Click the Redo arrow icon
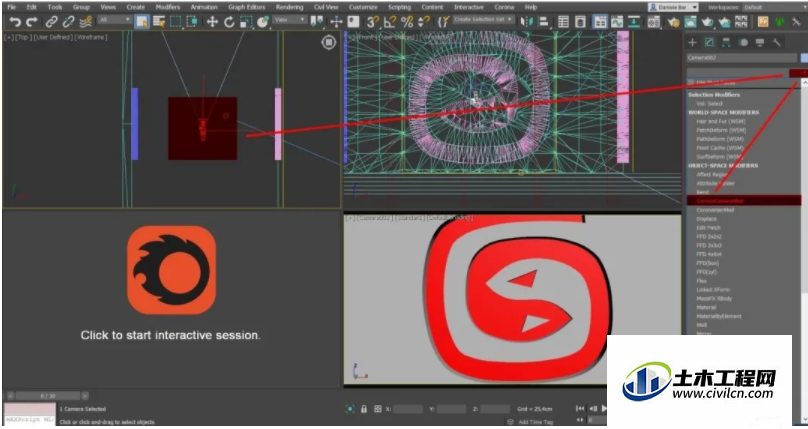This screenshot has height=429, width=808. click(x=32, y=22)
